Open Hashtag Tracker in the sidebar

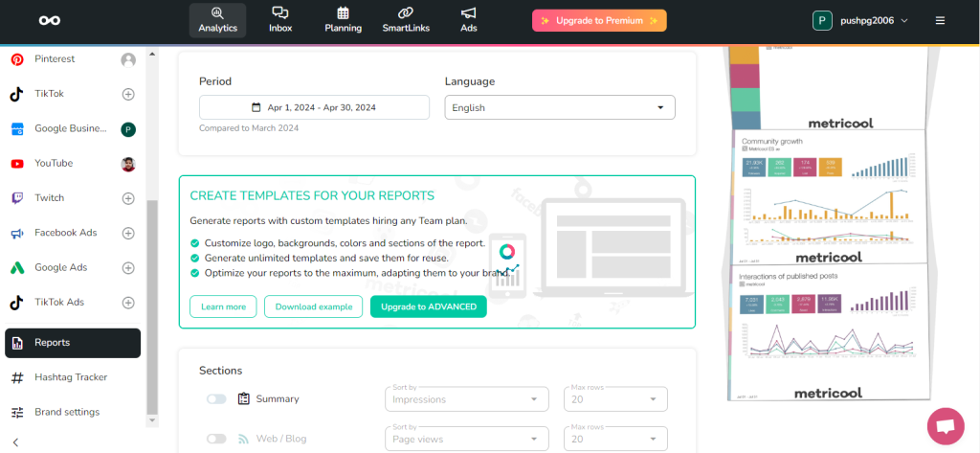[73, 377]
